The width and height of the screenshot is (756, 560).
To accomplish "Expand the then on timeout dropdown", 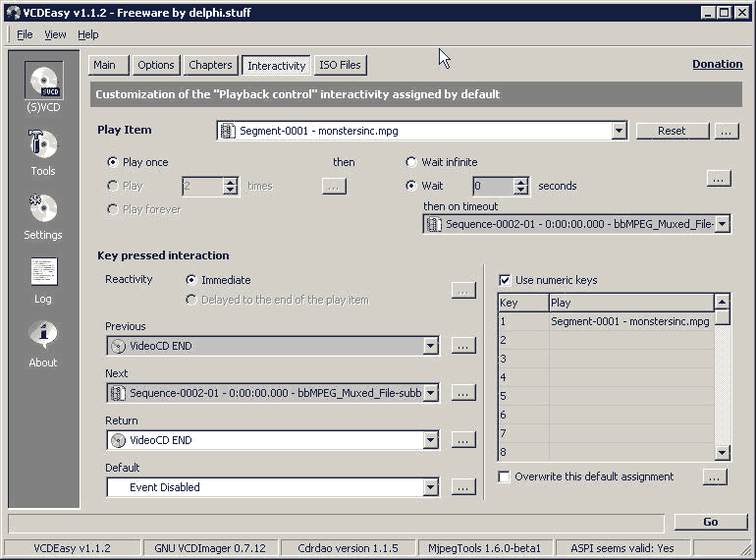I will pyautogui.click(x=723, y=224).
